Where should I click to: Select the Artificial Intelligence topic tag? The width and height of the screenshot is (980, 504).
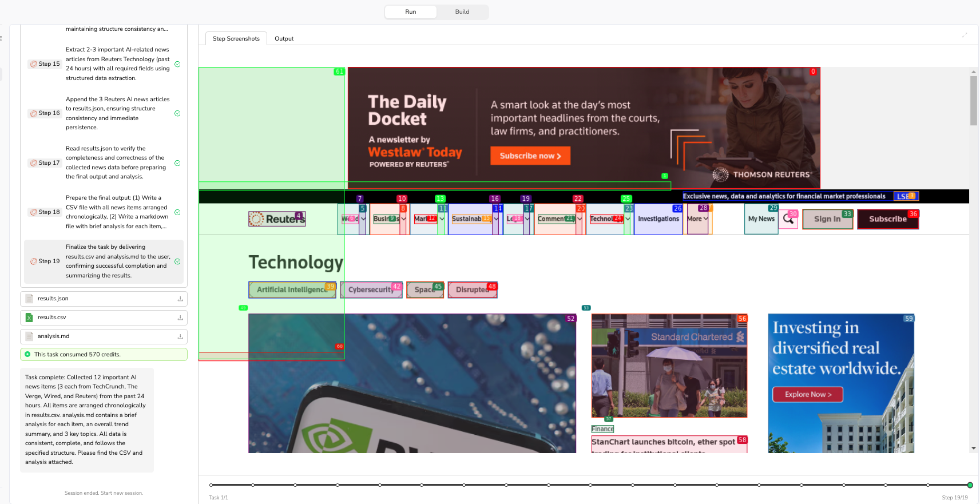tap(292, 290)
